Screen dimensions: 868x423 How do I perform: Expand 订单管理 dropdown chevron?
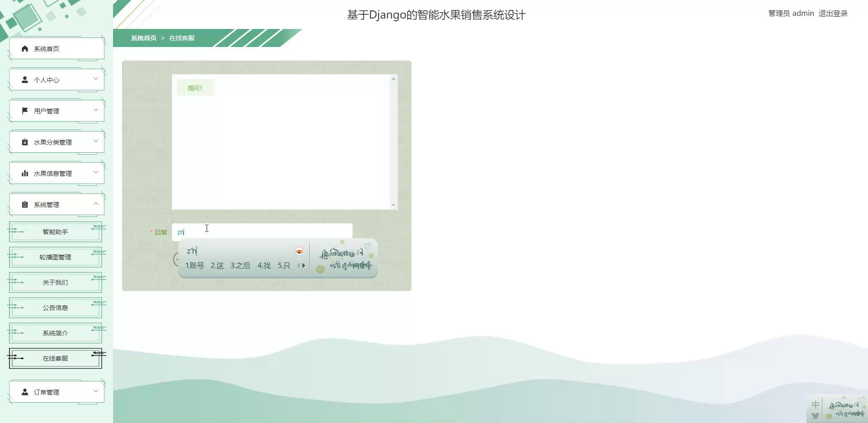(x=96, y=391)
